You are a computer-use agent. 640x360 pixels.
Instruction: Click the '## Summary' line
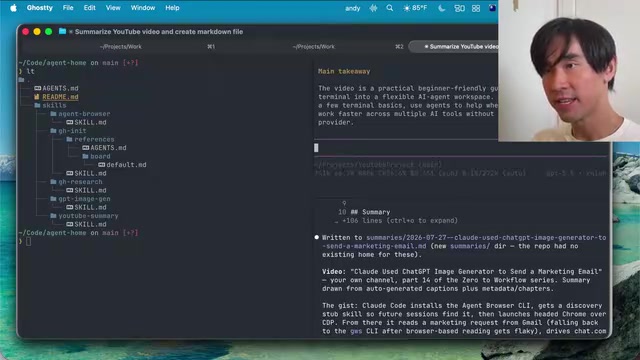tap(370, 212)
